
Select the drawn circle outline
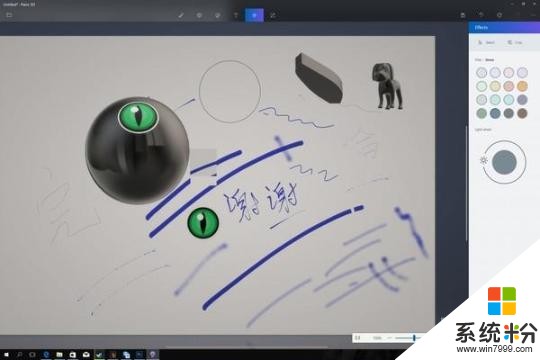point(230,92)
